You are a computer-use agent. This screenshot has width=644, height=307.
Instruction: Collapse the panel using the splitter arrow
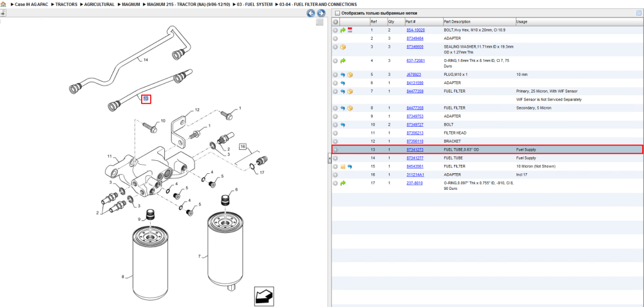coord(329,159)
